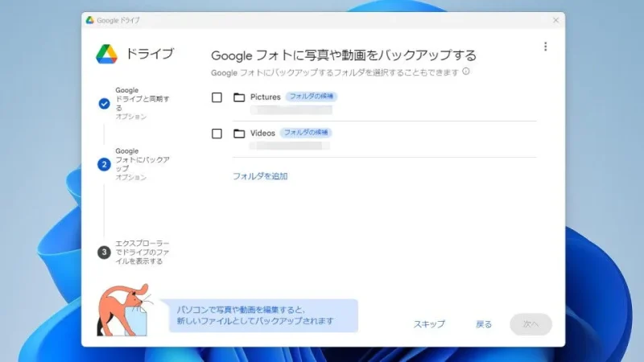Click the Google Drive logo in sidebar

(107, 54)
